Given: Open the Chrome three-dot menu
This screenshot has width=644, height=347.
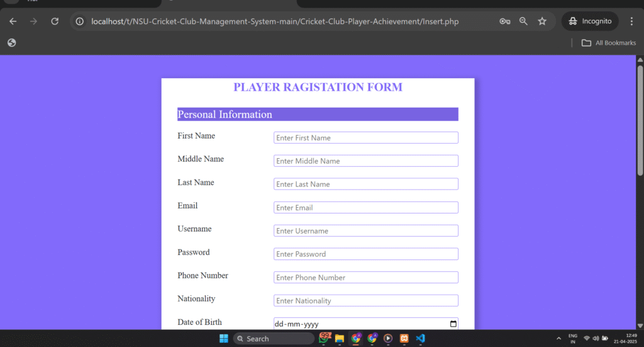Looking at the screenshot, I should (631, 21).
